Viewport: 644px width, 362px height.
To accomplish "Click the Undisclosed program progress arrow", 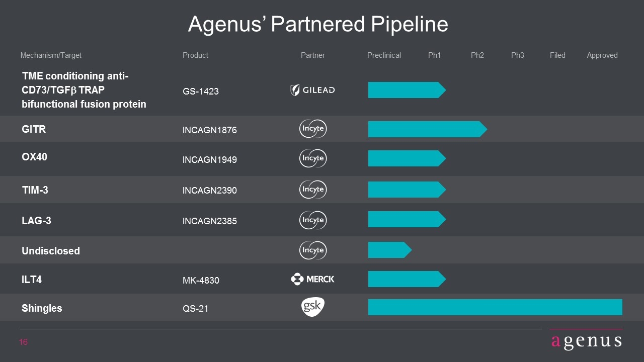I will tap(390, 250).
